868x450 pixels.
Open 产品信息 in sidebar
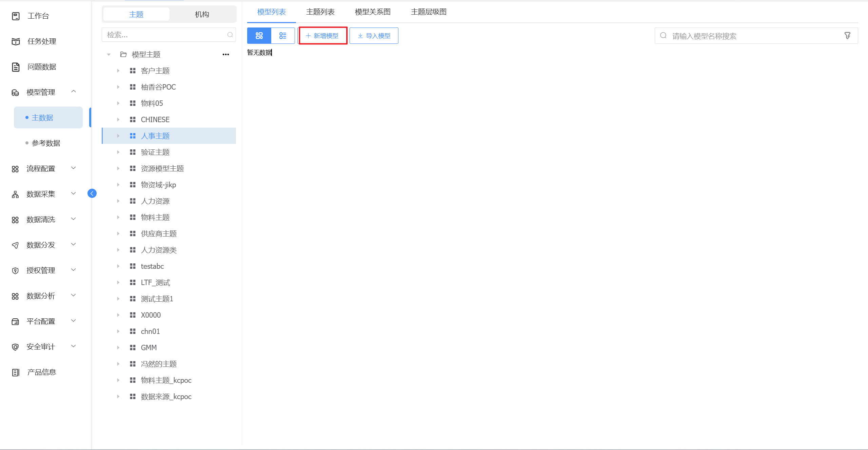[x=41, y=372]
